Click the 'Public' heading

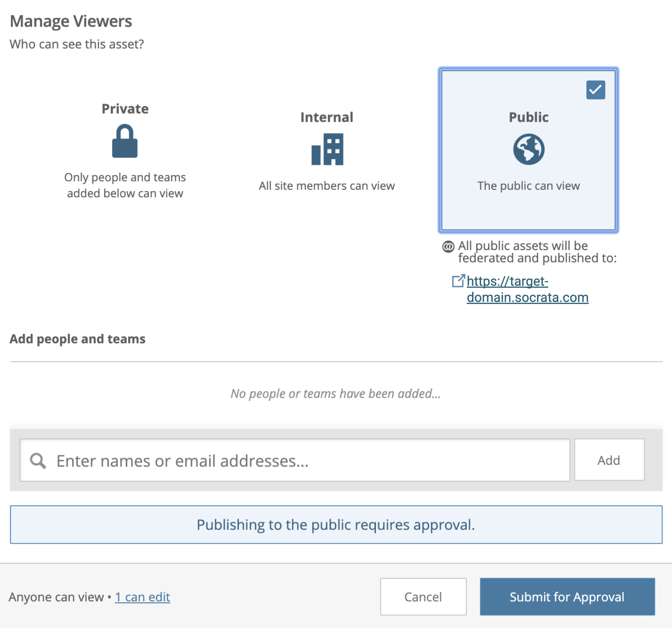pos(529,117)
